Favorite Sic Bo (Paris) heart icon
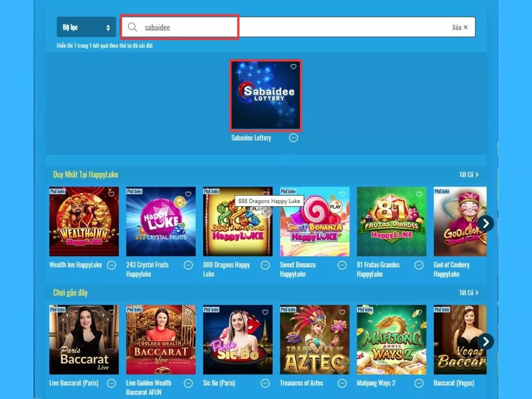Viewport: 532px width, 399px height. [265, 312]
